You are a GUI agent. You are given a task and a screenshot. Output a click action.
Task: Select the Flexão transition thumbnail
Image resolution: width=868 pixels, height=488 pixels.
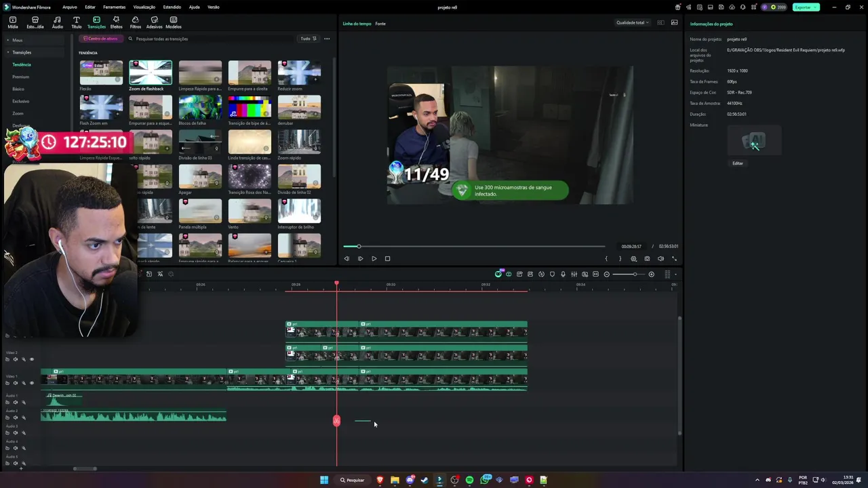pos(101,73)
